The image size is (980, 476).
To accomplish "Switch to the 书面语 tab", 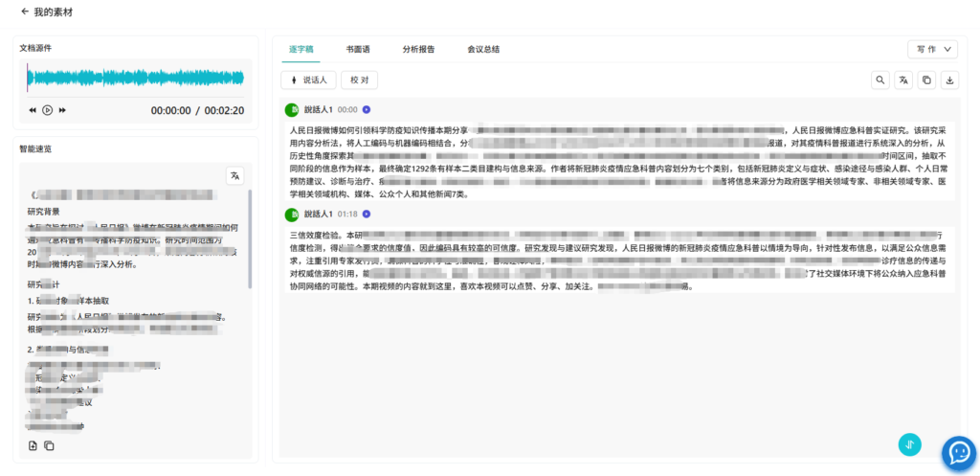I will [358, 49].
